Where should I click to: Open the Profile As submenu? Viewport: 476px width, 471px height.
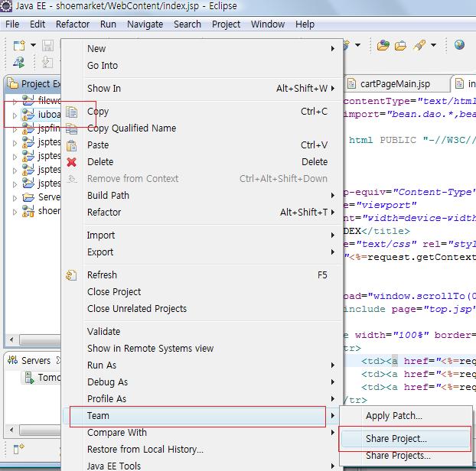tap(202, 399)
